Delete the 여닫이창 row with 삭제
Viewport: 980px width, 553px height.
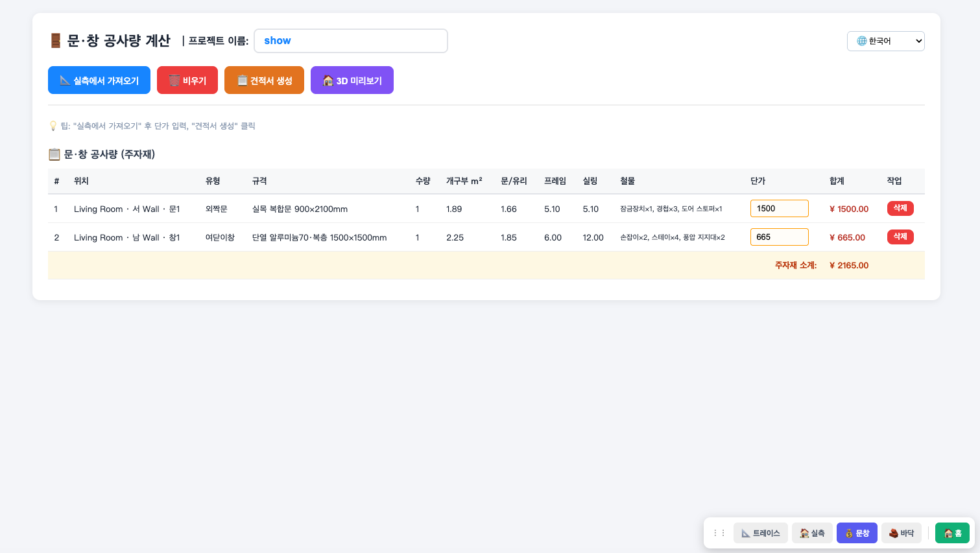(x=900, y=237)
